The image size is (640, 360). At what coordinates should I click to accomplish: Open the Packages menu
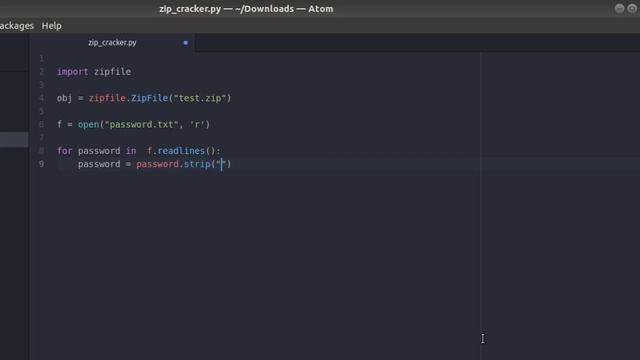tap(17, 26)
